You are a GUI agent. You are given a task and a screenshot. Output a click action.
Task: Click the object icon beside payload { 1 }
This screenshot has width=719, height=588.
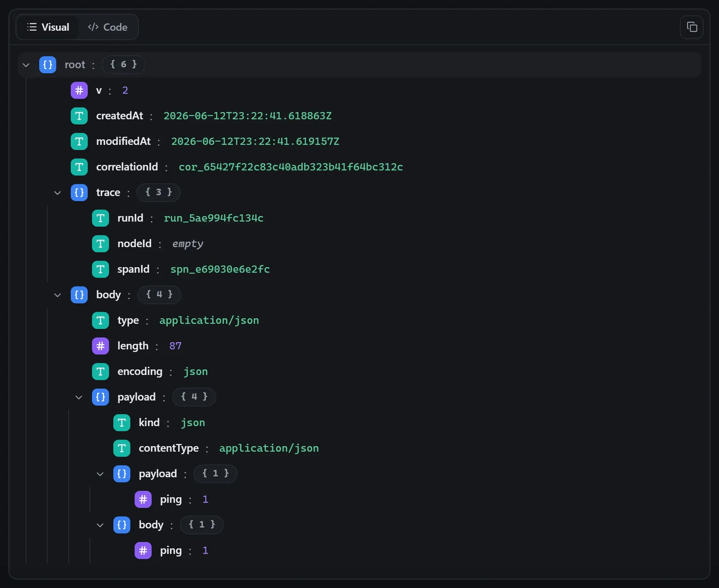coord(122,474)
